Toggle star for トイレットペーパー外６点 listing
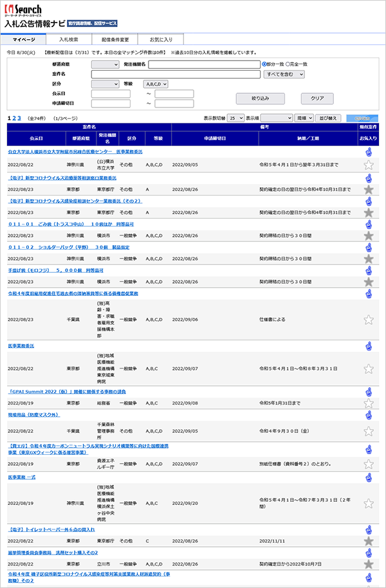Viewport: 386px width, 588px height. (369, 542)
